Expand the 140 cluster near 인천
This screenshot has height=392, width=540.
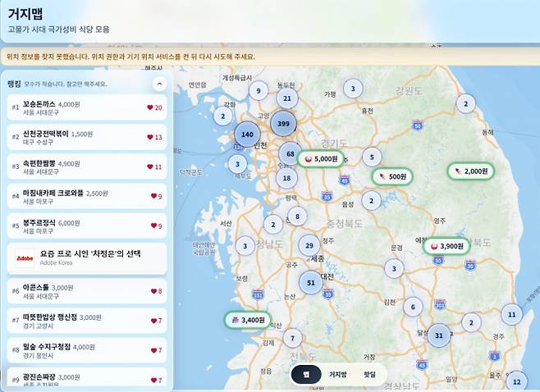pos(247,134)
